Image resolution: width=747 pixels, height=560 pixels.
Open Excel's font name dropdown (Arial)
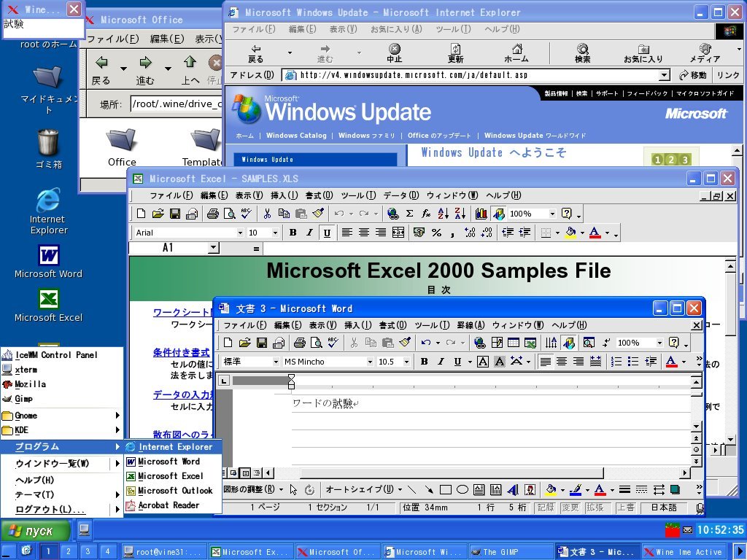pos(240,233)
